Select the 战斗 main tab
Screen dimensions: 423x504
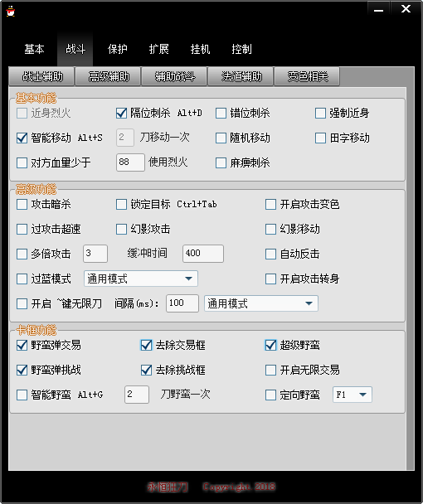point(75,49)
